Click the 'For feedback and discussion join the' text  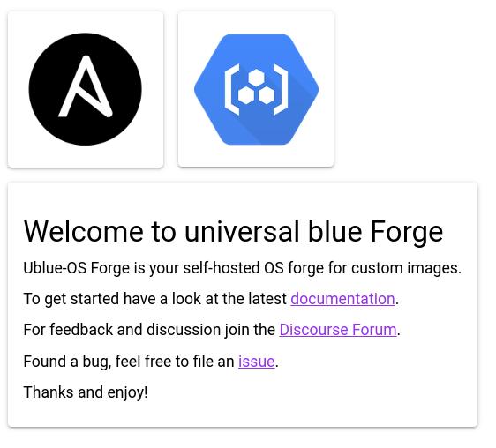[x=149, y=330]
